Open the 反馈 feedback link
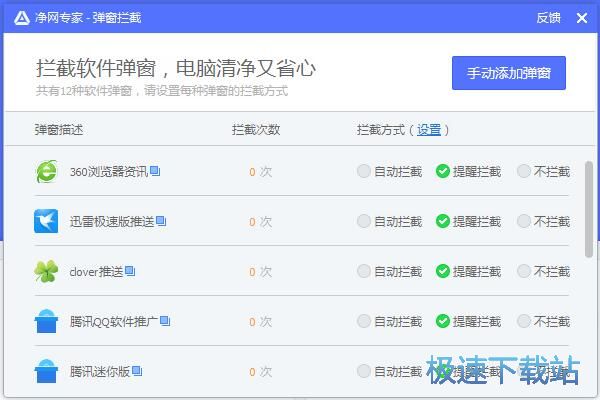 (x=548, y=18)
